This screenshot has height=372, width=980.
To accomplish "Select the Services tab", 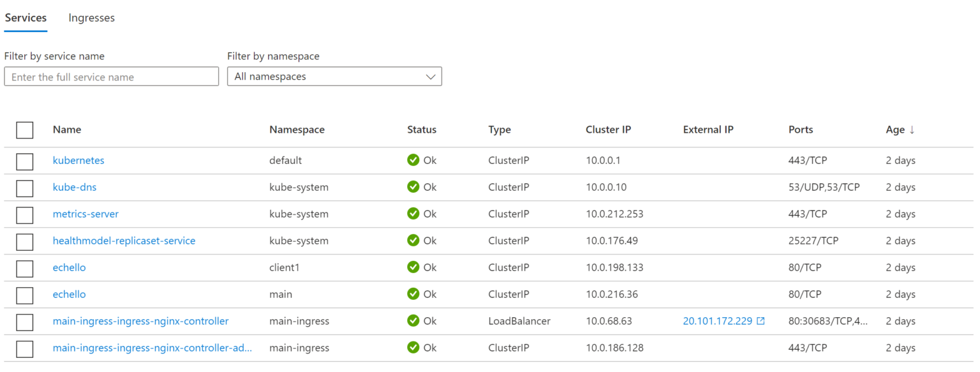I will point(26,18).
